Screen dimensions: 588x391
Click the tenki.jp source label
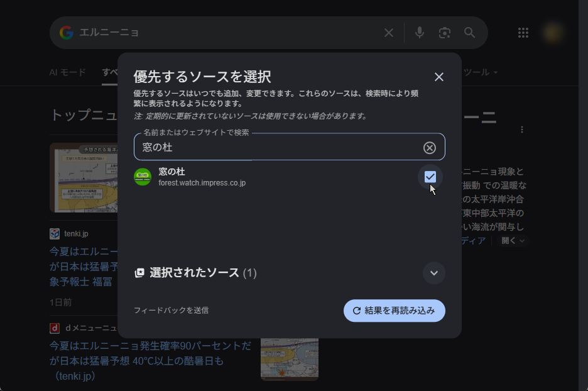point(76,233)
